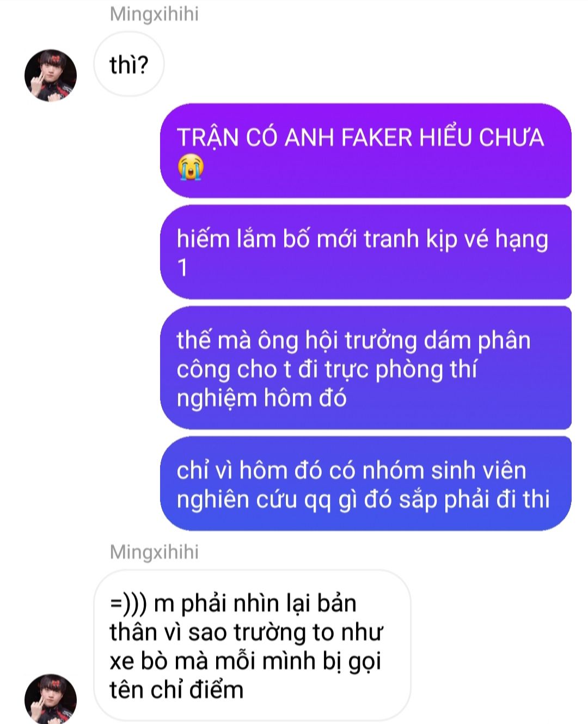Viewport: 588px width, 724px height.
Task: Select the 'hiếm lắm bố mới tranh' bubble
Action: (366, 252)
